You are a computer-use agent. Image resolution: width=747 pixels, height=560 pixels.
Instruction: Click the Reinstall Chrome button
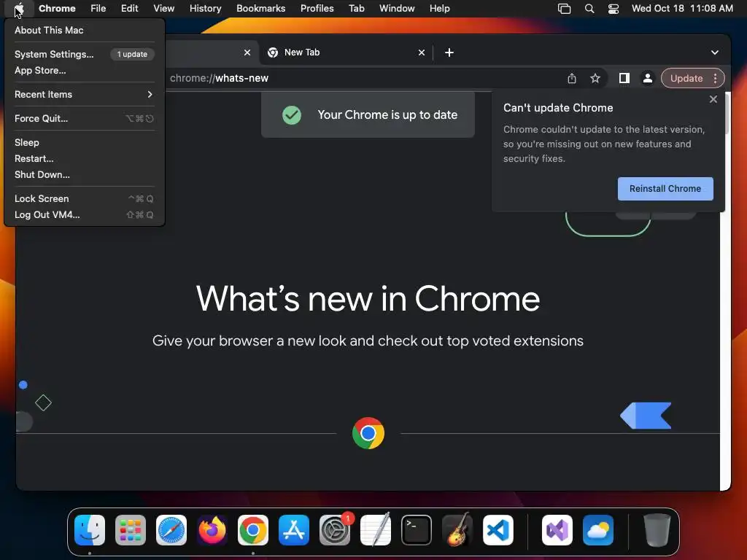click(x=665, y=189)
